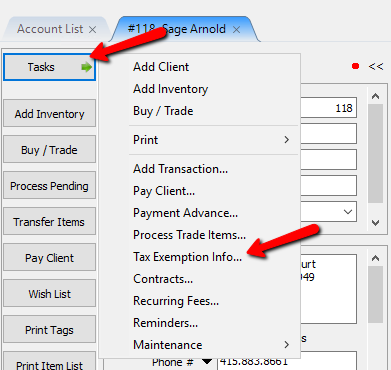Open the Phone # type dropdown arrow
This screenshot has height=370, width=391.
click(207, 361)
